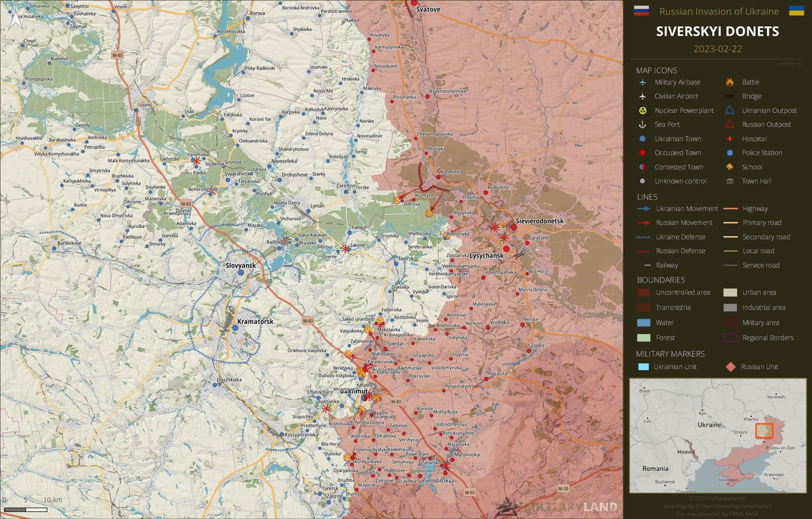Image resolution: width=812 pixels, height=519 pixels.
Task: Click the Military Airbase legend icon
Action: [642, 82]
